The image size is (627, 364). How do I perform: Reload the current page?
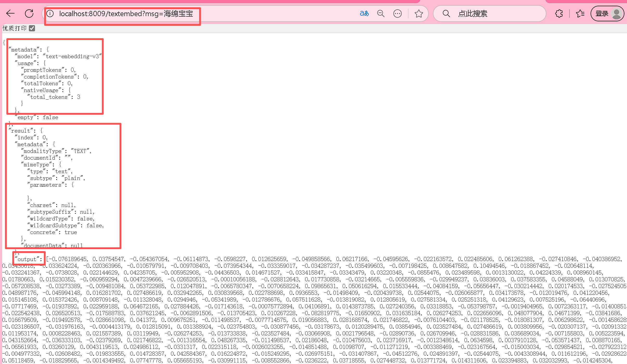click(29, 14)
